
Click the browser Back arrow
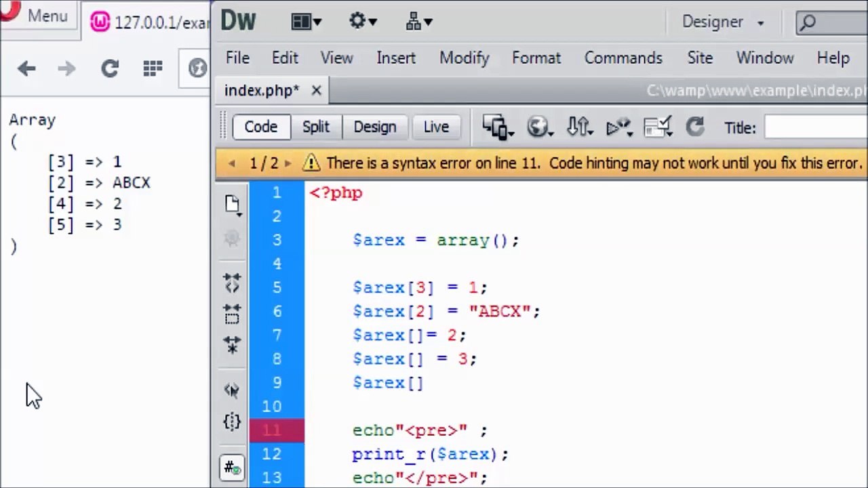(26, 68)
